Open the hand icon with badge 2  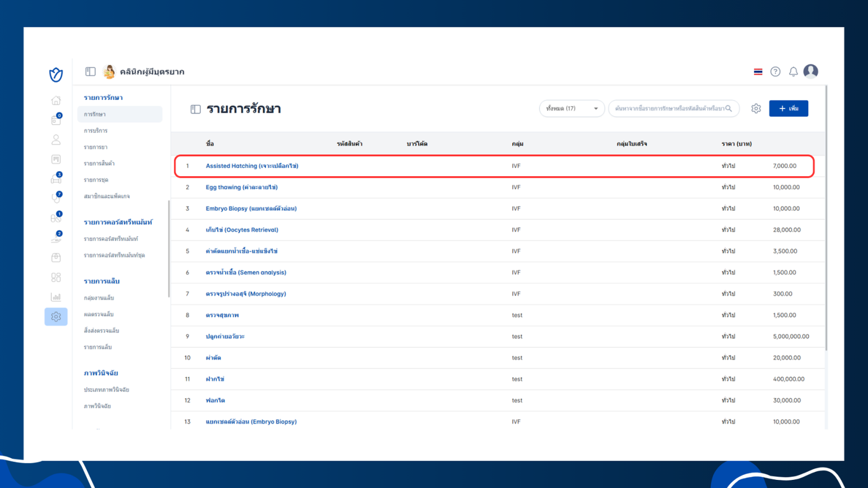coord(56,237)
